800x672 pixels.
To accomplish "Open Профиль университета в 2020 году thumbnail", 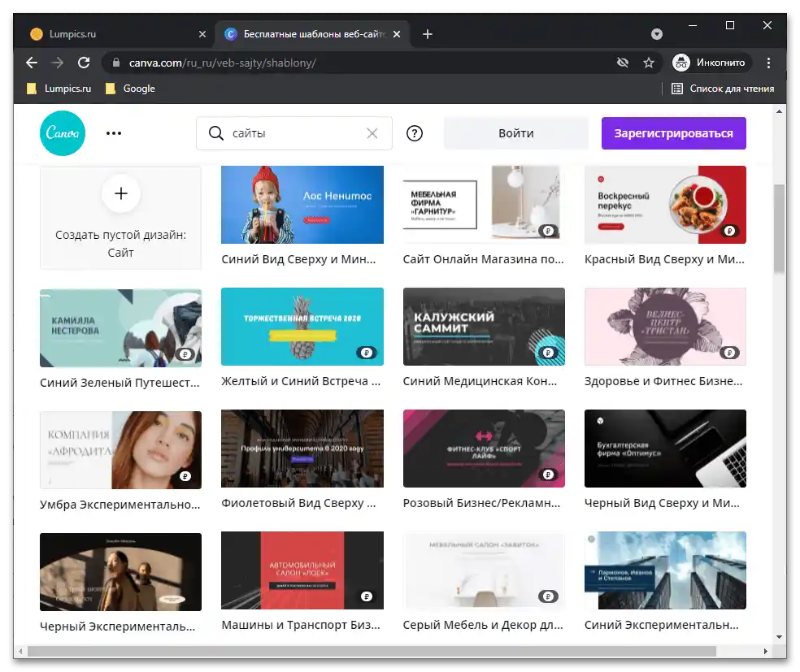I will tap(302, 449).
